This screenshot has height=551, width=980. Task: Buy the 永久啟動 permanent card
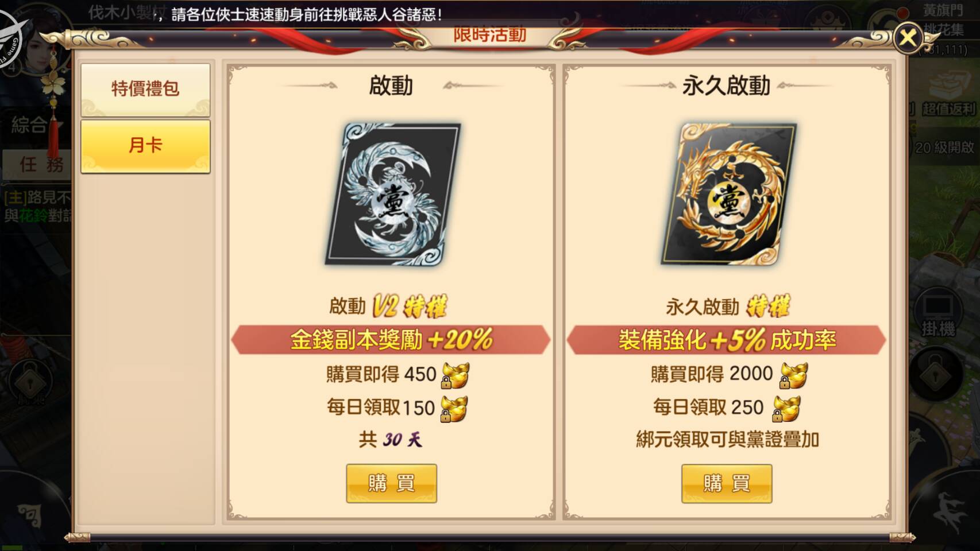(x=727, y=484)
